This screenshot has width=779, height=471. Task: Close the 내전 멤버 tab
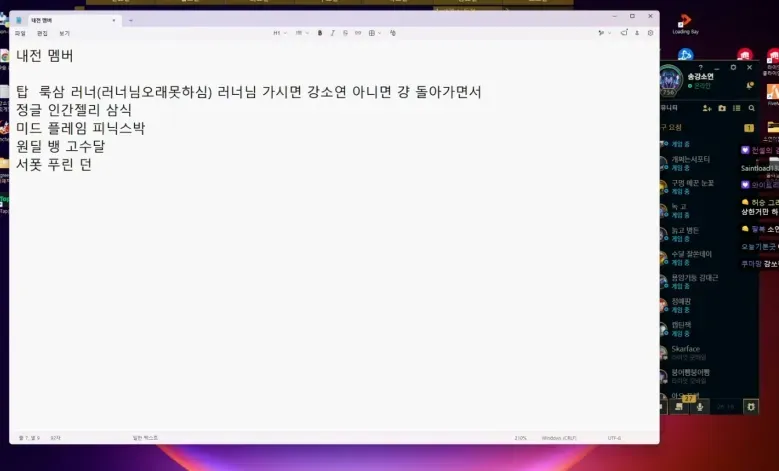pos(114,20)
